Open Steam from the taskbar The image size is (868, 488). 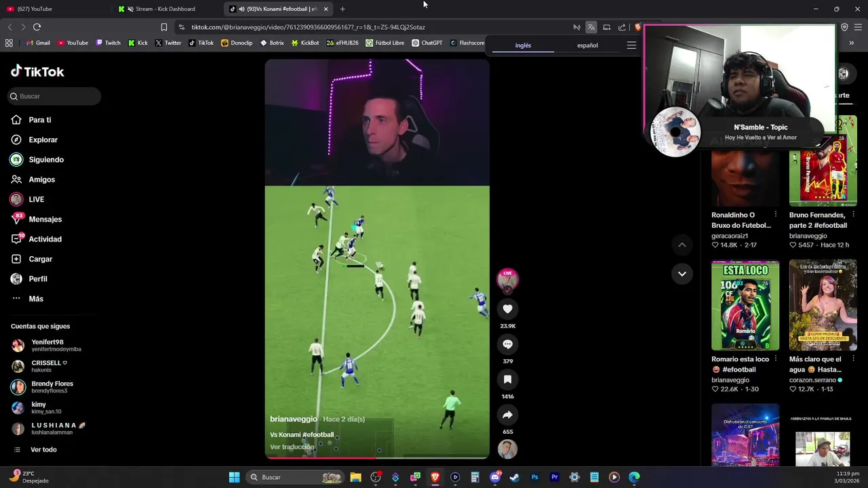coord(515,477)
